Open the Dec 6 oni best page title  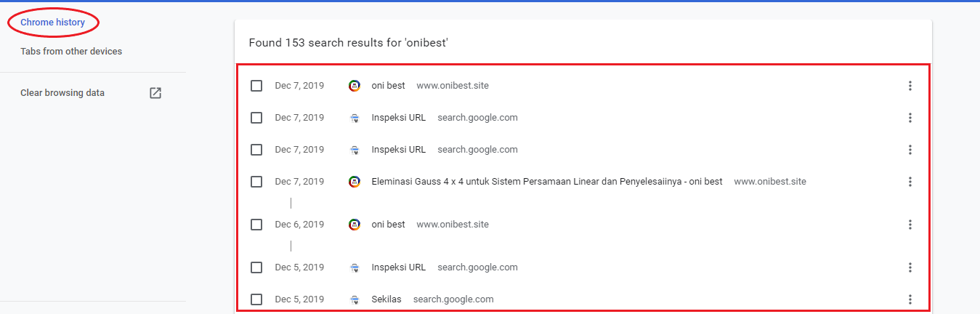click(388, 225)
